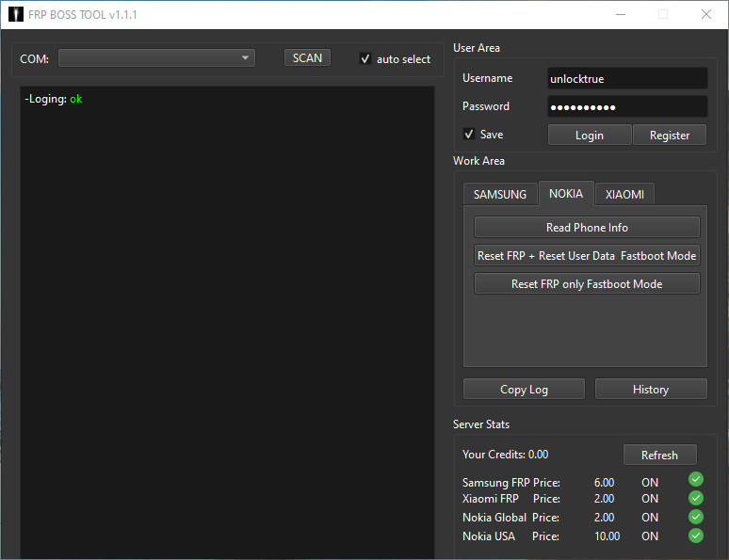Switch to the SAMSUNG tab
This screenshot has width=729, height=560.
click(500, 194)
